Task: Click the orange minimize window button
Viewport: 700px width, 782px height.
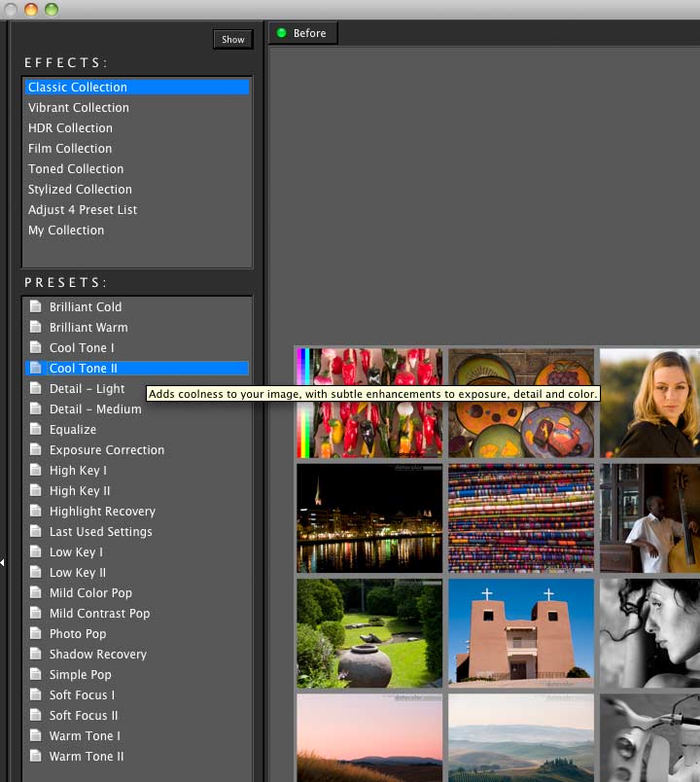Action: pos(31,10)
